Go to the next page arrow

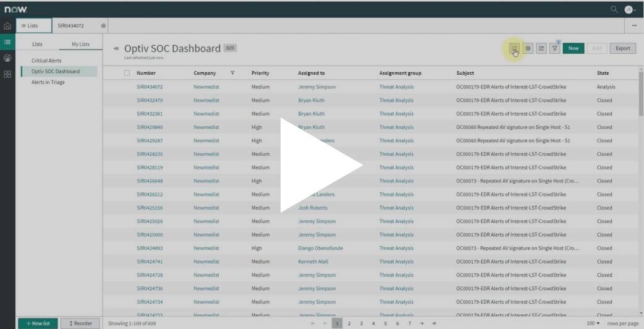[422, 323]
